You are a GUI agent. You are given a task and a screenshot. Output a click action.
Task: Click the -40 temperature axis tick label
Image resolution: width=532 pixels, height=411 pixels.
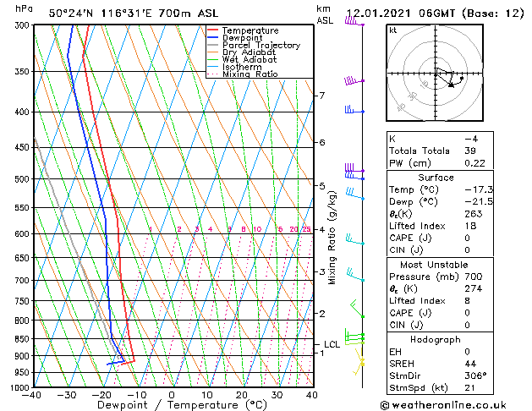point(31,395)
